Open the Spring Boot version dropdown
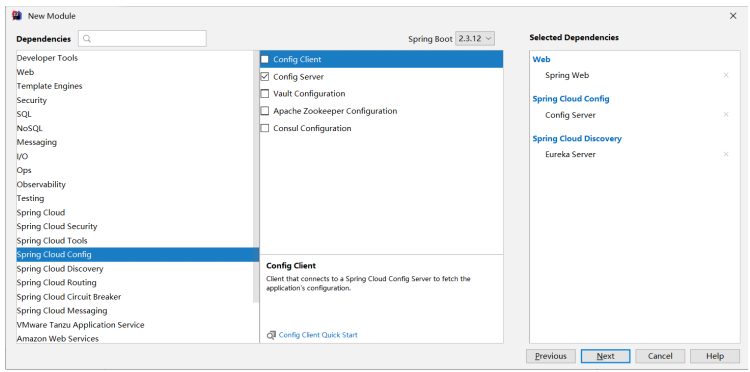 pos(474,39)
